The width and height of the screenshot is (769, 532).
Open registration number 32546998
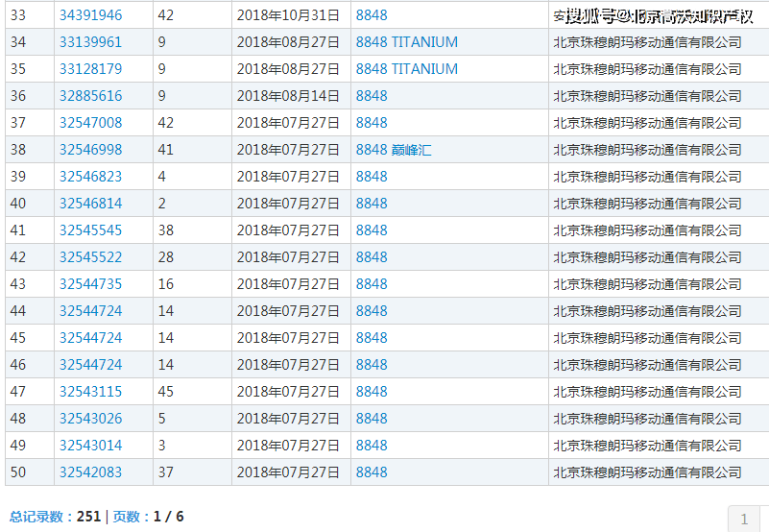pyautogui.click(x=90, y=150)
